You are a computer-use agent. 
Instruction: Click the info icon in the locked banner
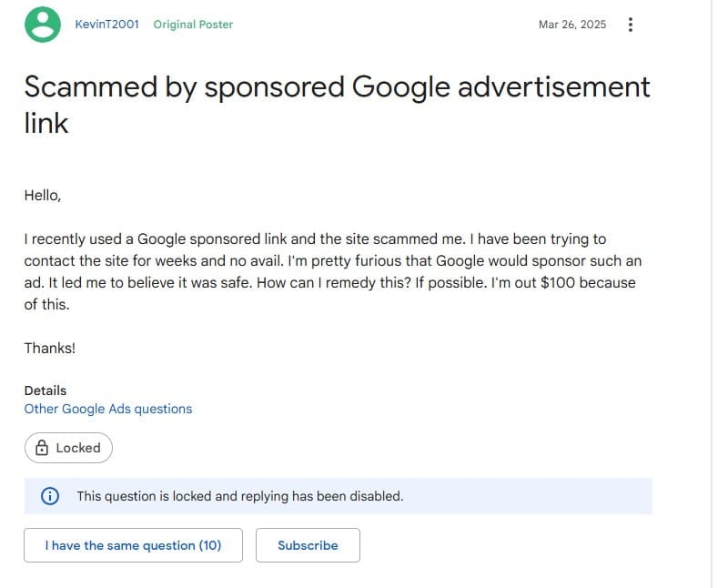pos(50,496)
